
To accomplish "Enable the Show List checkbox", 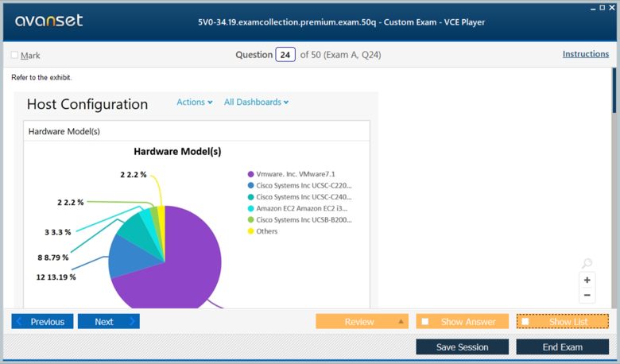I will click(x=525, y=321).
